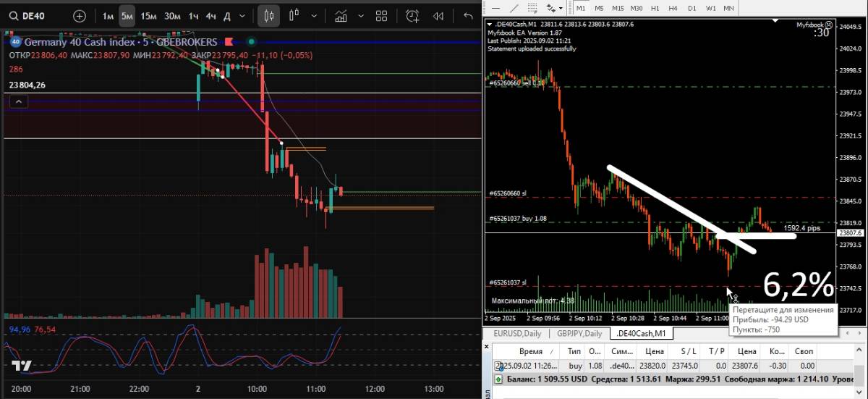Open the indicators chart icon
Image resolution: width=868 pixels, height=399 pixels.
[x=341, y=16]
